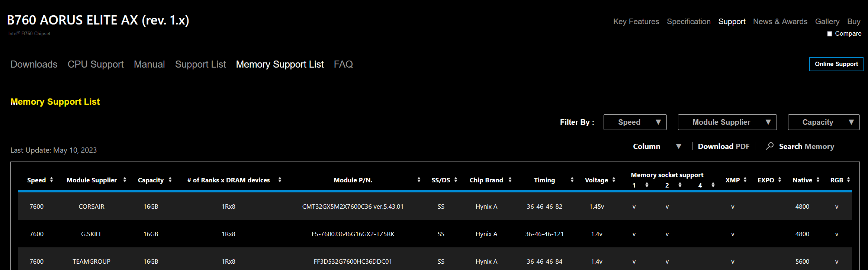The image size is (868, 270).
Task: Sort by Voltage column arrows
Action: (x=614, y=180)
